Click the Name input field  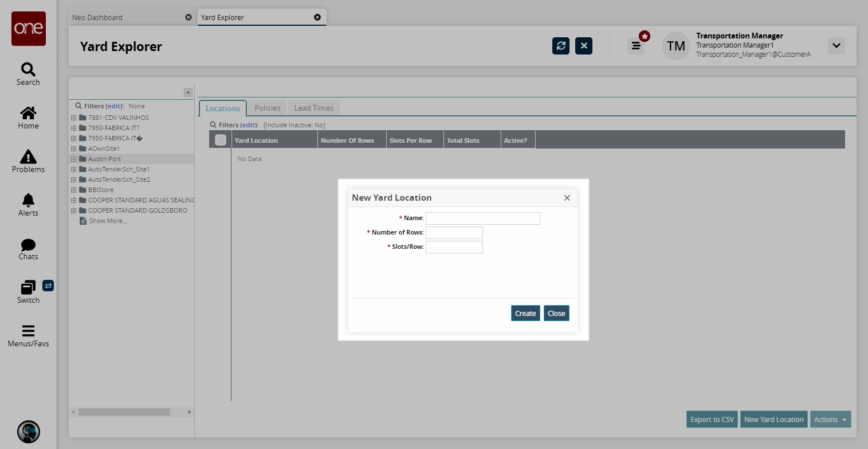(482, 218)
